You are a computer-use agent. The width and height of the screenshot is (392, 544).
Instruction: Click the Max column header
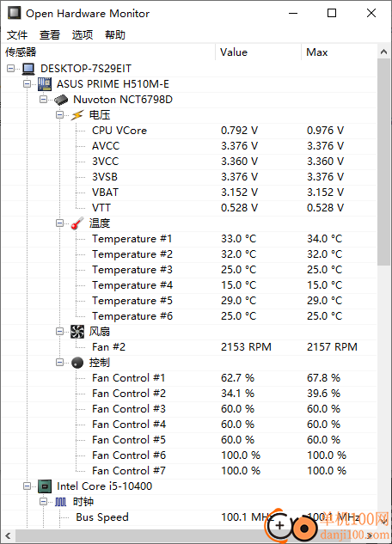(x=339, y=52)
